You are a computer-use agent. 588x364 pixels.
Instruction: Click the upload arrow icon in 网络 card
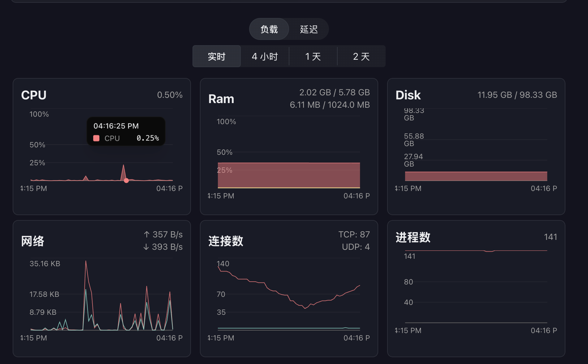(x=147, y=235)
